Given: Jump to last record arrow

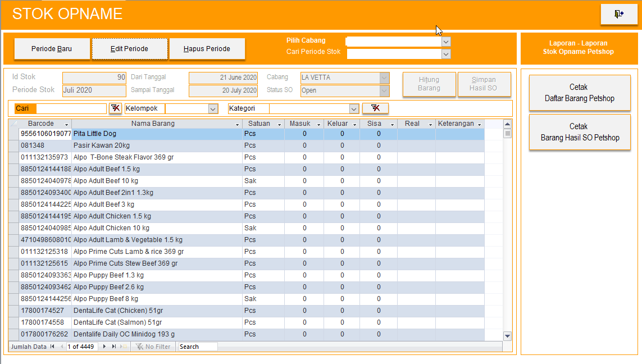Looking at the screenshot, I should click(114, 347).
